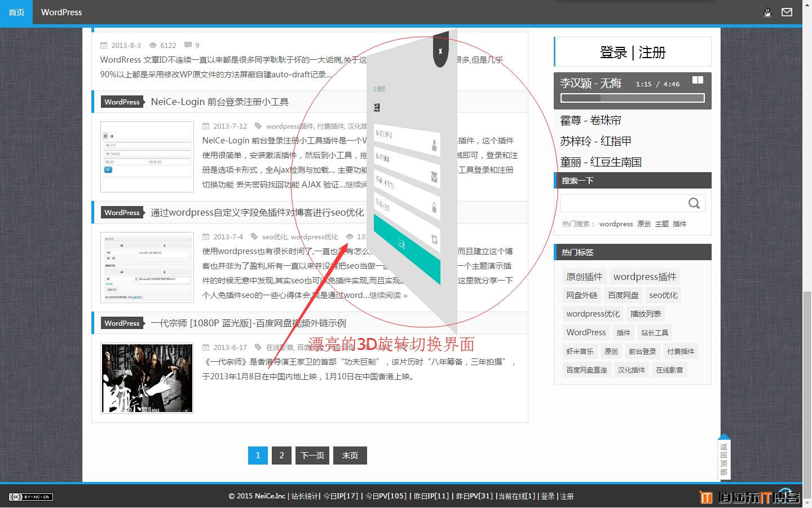Open the 一代宗师 movie poster thumbnail
This screenshot has height=508, width=812.
[147, 378]
